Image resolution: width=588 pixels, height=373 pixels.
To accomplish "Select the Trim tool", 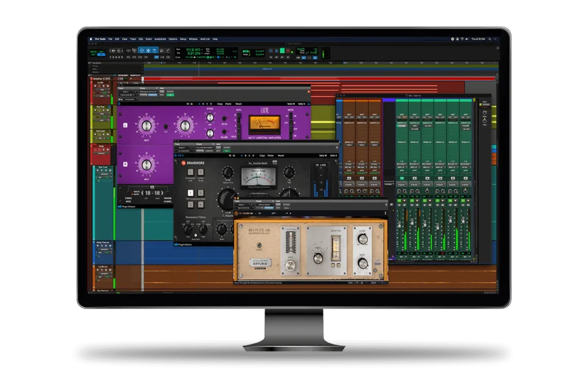I will tap(142, 50).
